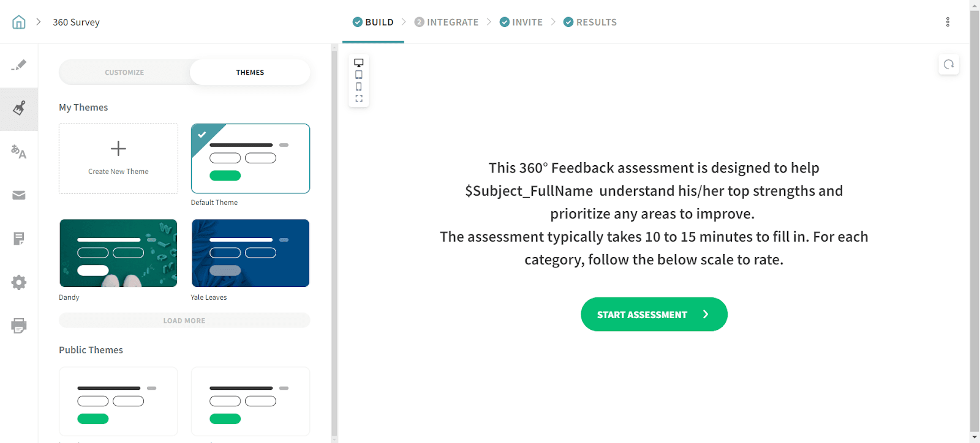Select the Themes tab
This screenshot has height=443, width=980.
[250, 72]
